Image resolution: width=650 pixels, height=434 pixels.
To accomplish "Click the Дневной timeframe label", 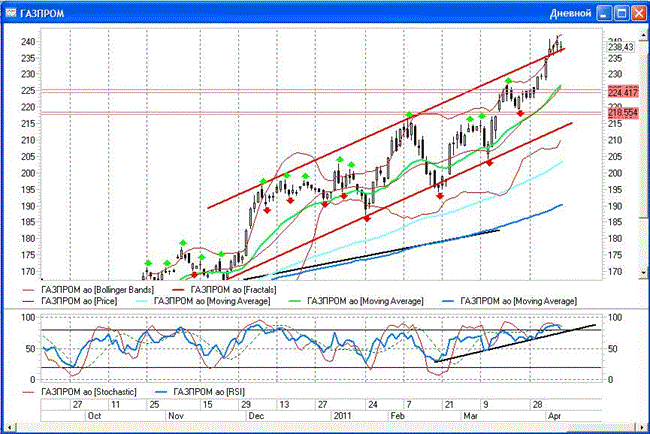I will pyautogui.click(x=570, y=13).
